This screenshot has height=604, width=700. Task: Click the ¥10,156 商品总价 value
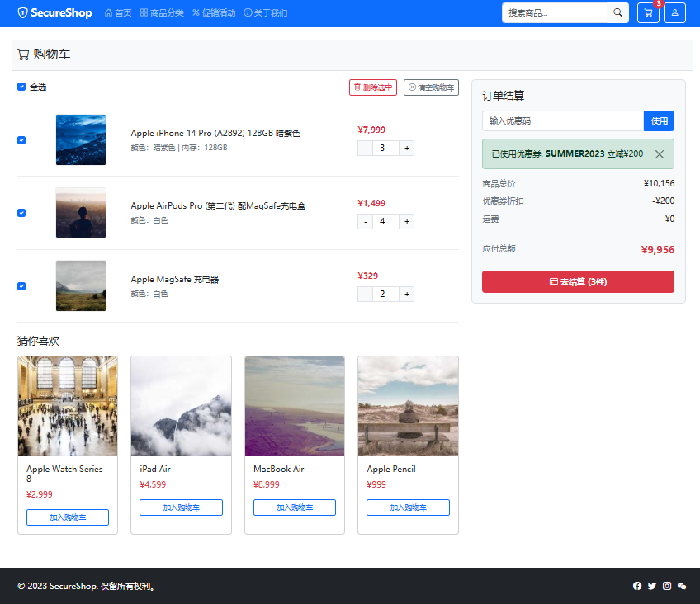[x=659, y=183]
